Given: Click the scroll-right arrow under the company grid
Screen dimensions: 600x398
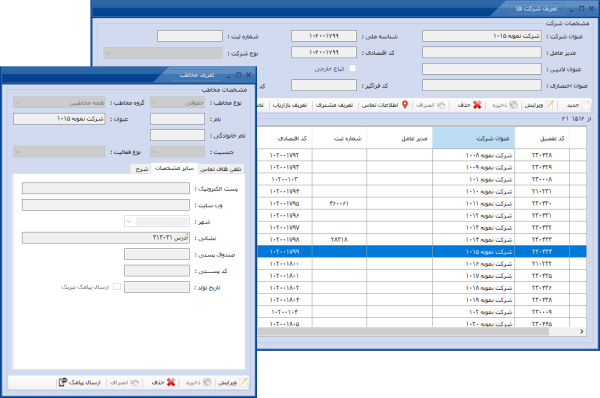Looking at the screenshot, I should 582,331.
